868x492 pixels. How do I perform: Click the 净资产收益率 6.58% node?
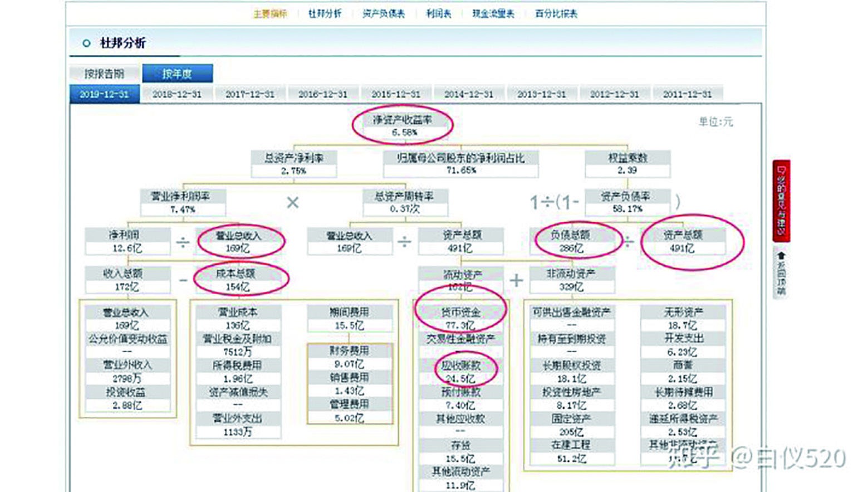tap(402, 124)
